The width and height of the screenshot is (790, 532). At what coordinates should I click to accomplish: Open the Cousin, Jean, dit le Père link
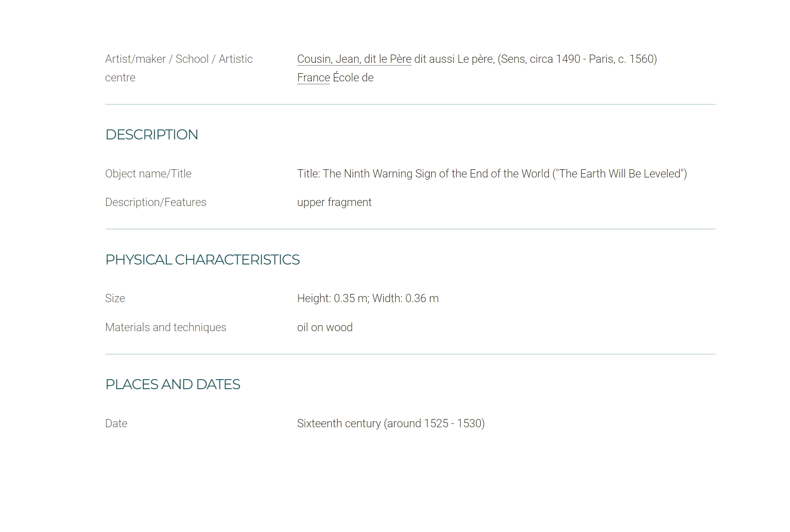354,59
